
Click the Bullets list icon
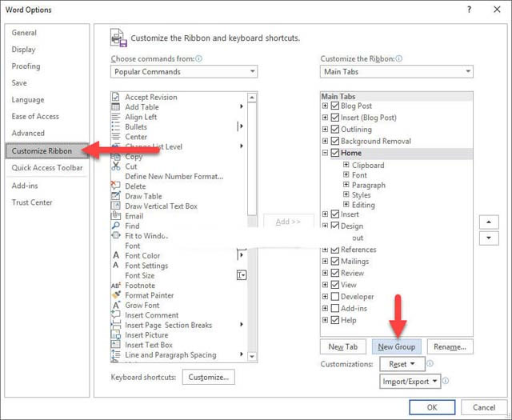point(115,126)
